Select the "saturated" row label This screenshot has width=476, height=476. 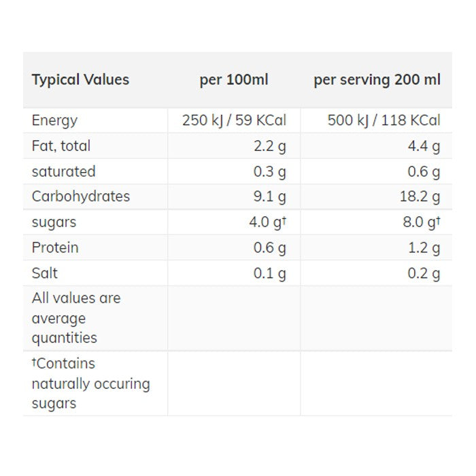63,171
